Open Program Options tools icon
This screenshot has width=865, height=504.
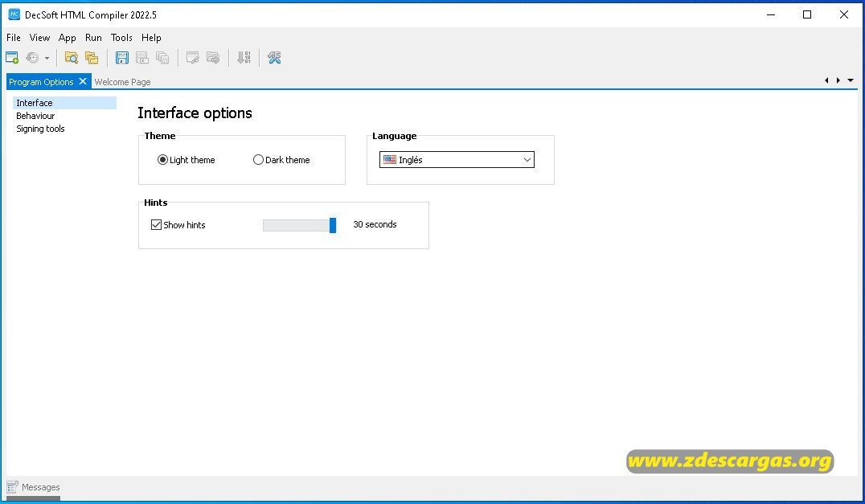(274, 57)
